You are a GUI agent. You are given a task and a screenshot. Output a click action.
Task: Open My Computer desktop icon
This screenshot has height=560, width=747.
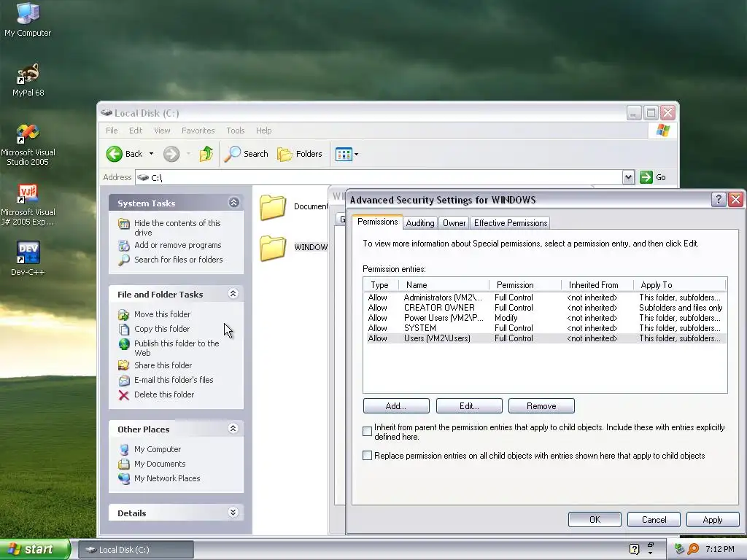(28, 19)
